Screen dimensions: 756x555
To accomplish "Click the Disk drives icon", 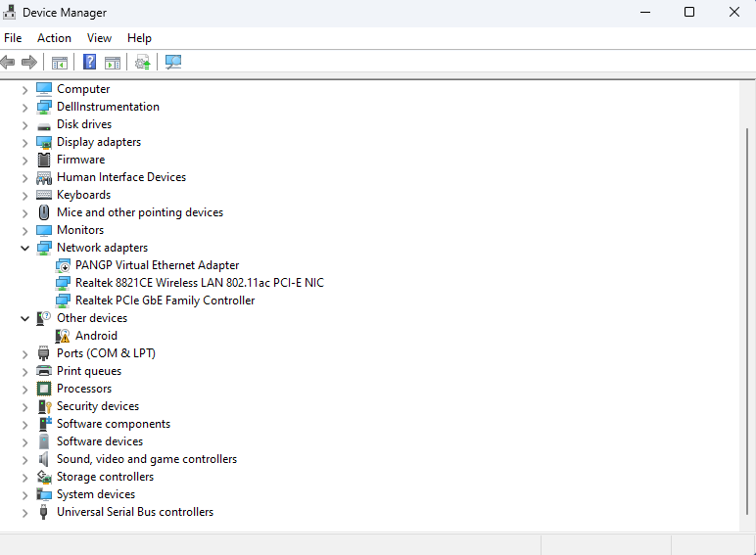I will (x=44, y=126).
